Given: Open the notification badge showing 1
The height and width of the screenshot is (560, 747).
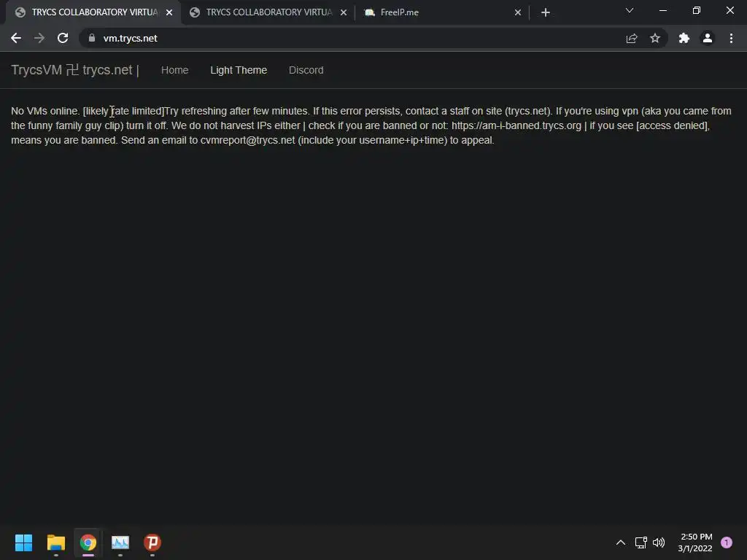Looking at the screenshot, I should (x=727, y=542).
